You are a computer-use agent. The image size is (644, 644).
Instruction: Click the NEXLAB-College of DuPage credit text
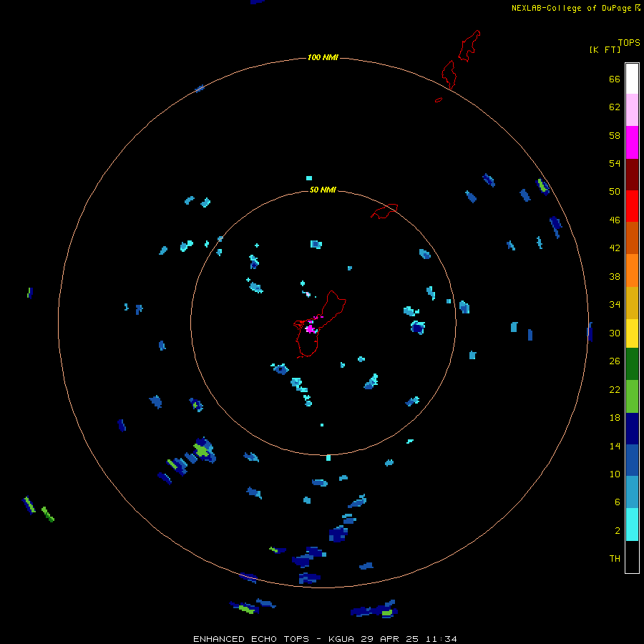coord(571,8)
